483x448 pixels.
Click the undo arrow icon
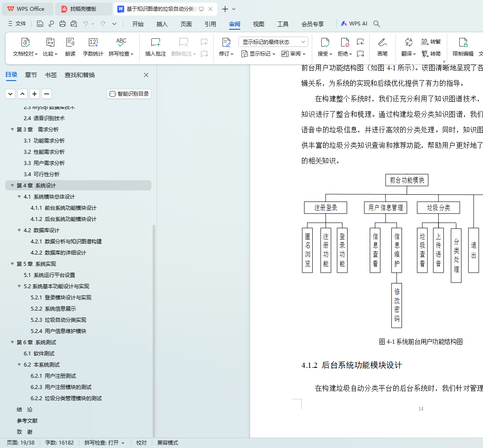tap(86, 24)
